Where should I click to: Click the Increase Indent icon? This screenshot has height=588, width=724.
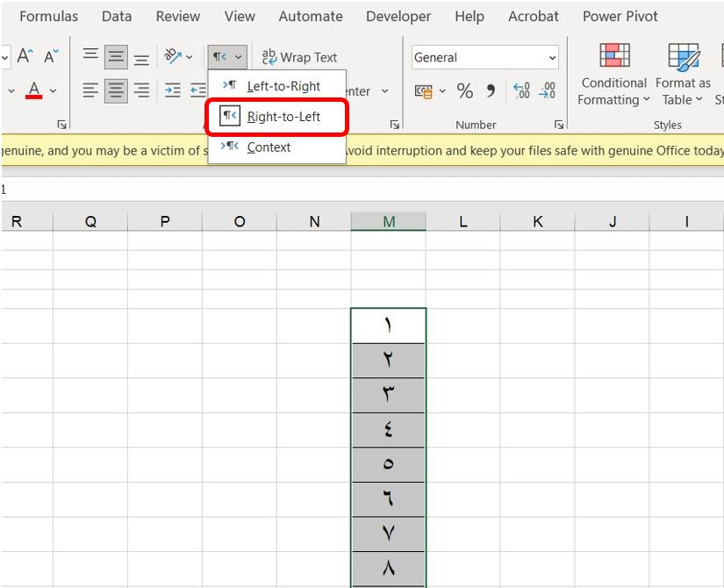[x=173, y=90]
